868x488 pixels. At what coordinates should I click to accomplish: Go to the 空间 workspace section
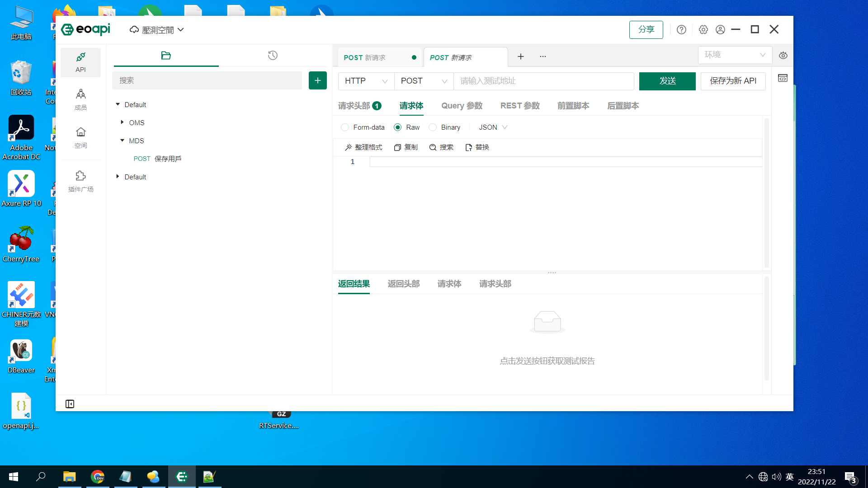coord(80,136)
